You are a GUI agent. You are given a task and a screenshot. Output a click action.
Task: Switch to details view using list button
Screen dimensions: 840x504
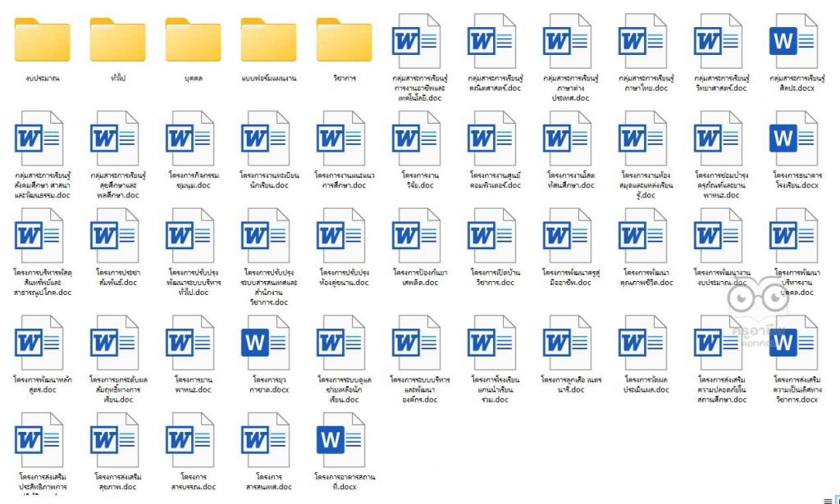click(x=829, y=500)
